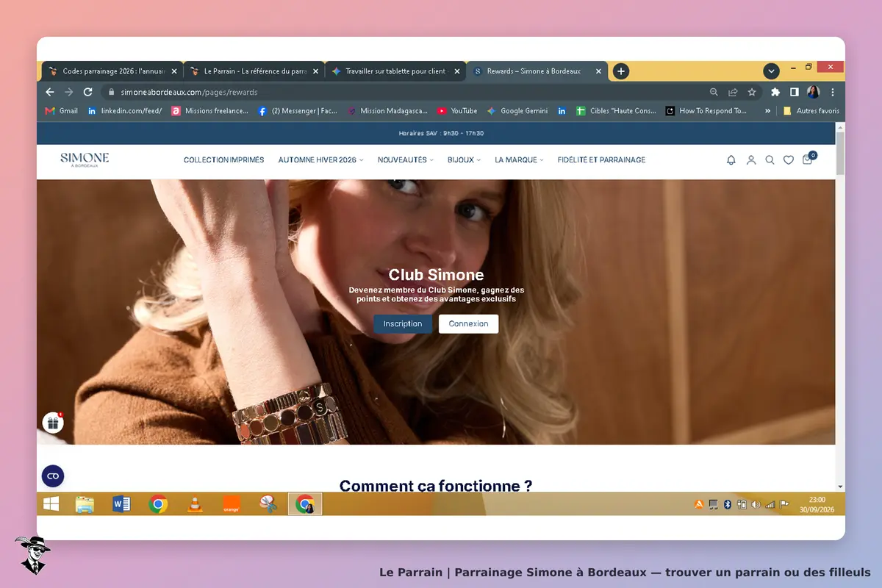This screenshot has height=588, width=882.
Task: Open the shopping cart icon
Action: (x=808, y=159)
